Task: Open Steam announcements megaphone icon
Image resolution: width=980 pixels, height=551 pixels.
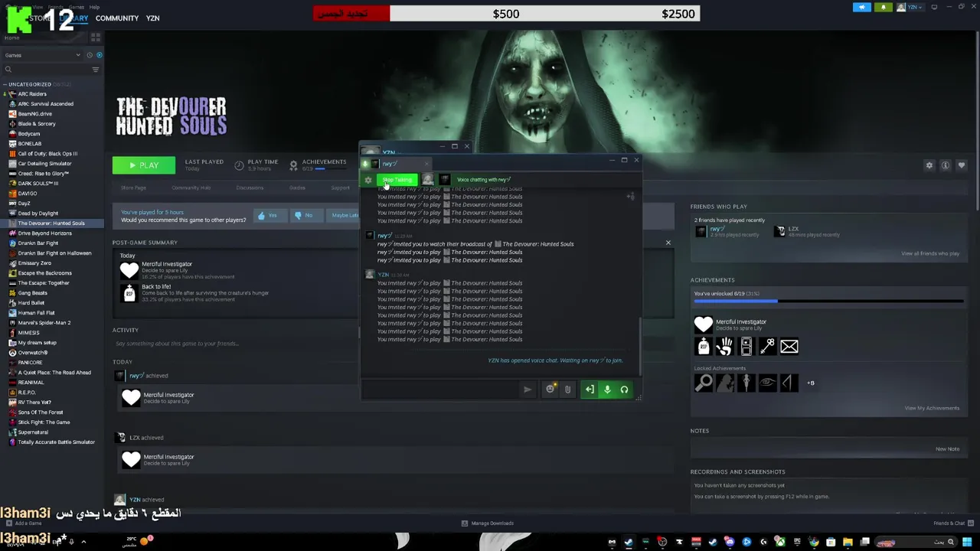Action: coord(861,8)
